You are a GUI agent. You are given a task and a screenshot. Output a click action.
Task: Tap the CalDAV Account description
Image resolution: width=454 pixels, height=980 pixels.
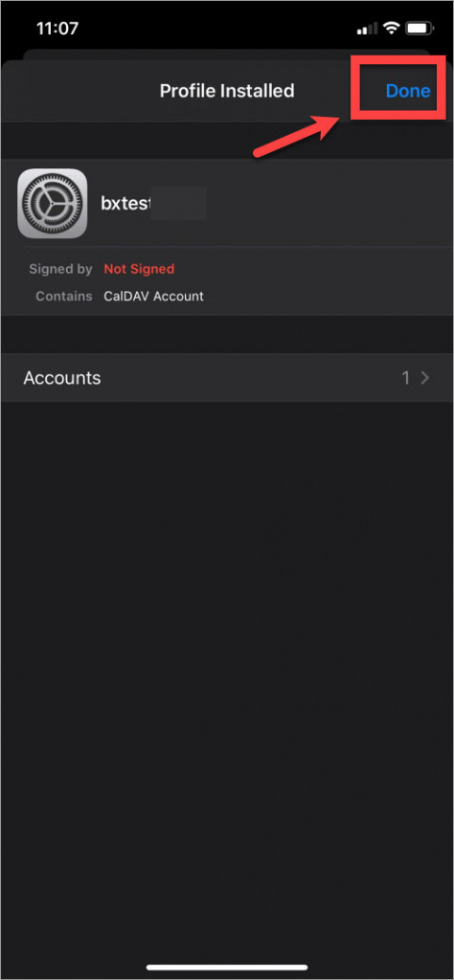tap(154, 297)
